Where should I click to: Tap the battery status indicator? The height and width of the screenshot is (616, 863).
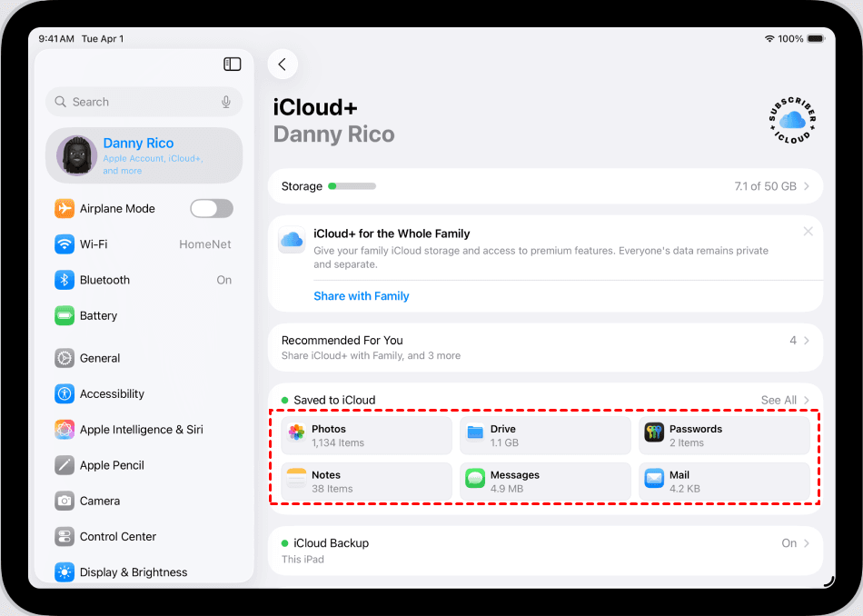point(816,38)
